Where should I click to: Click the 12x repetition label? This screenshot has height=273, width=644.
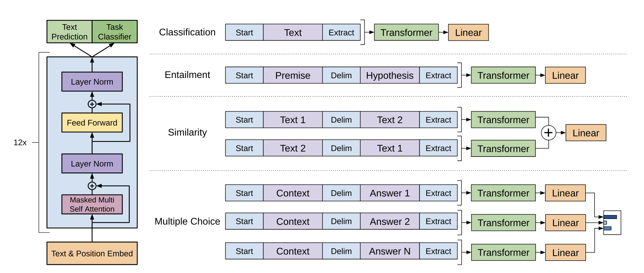20,142
